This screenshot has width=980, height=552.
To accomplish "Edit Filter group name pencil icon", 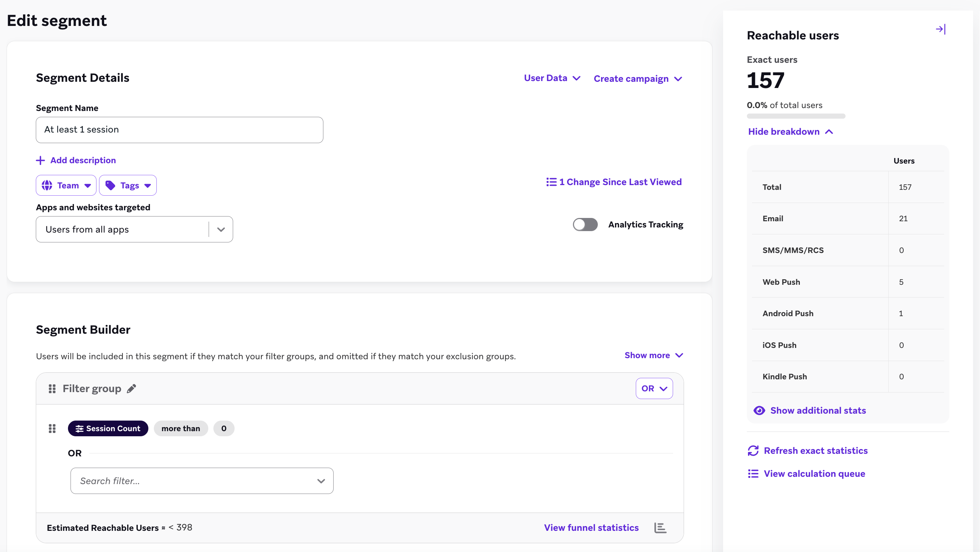I will click(131, 388).
